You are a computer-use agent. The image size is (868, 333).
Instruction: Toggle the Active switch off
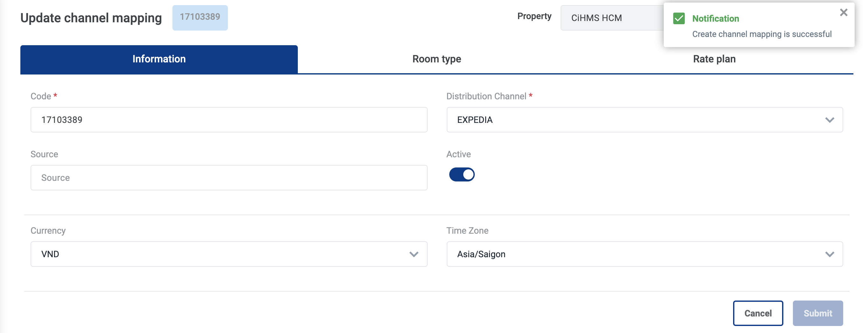coord(462,174)
